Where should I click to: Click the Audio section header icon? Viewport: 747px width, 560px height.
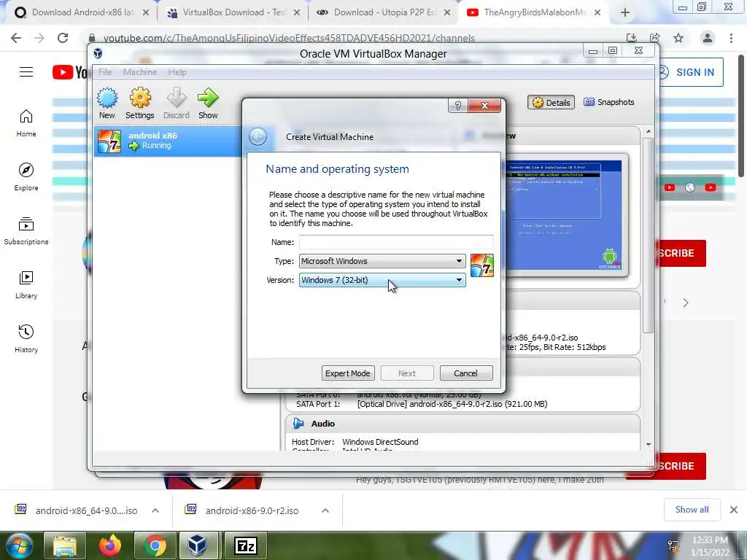[298, 424]
